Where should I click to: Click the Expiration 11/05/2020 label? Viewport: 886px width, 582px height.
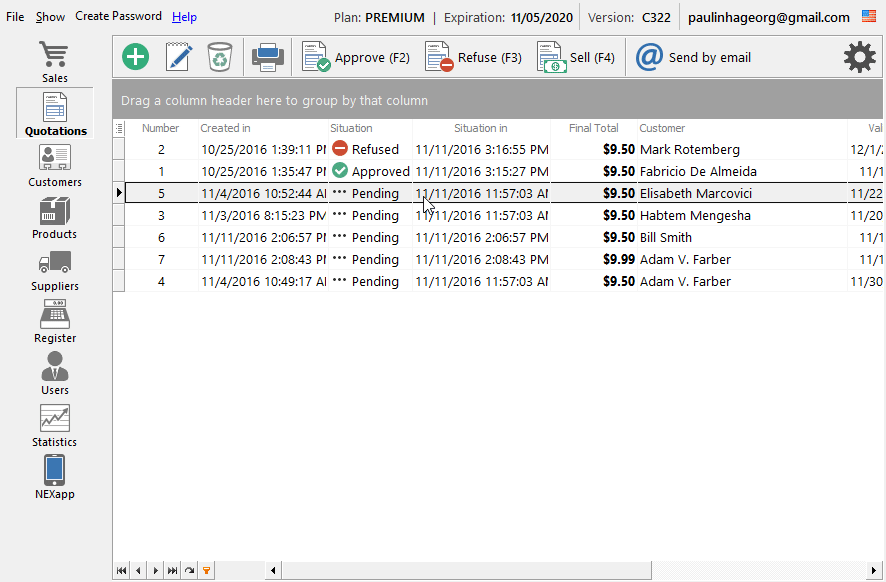coord(508,18)
